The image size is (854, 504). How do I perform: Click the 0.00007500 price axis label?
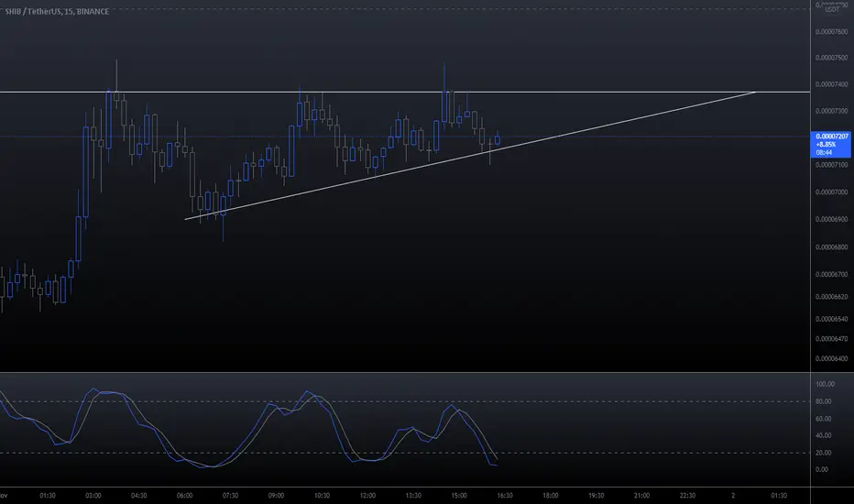point(832,58)
